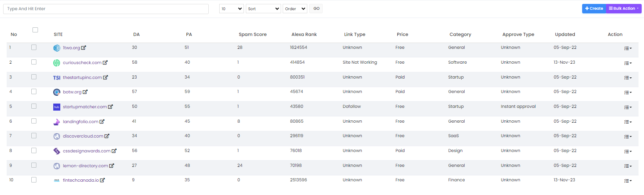Click the landingfolio.com purple favicon
The image size is (644, 195).
(57, 122)
